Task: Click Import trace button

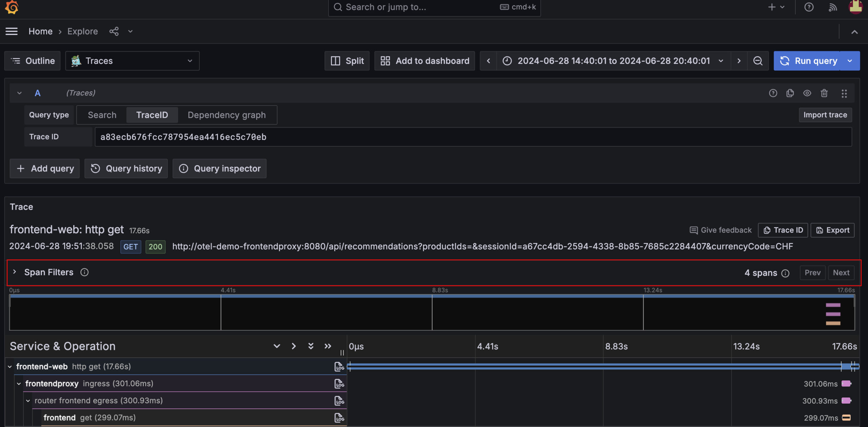Action: click(825, 115)
